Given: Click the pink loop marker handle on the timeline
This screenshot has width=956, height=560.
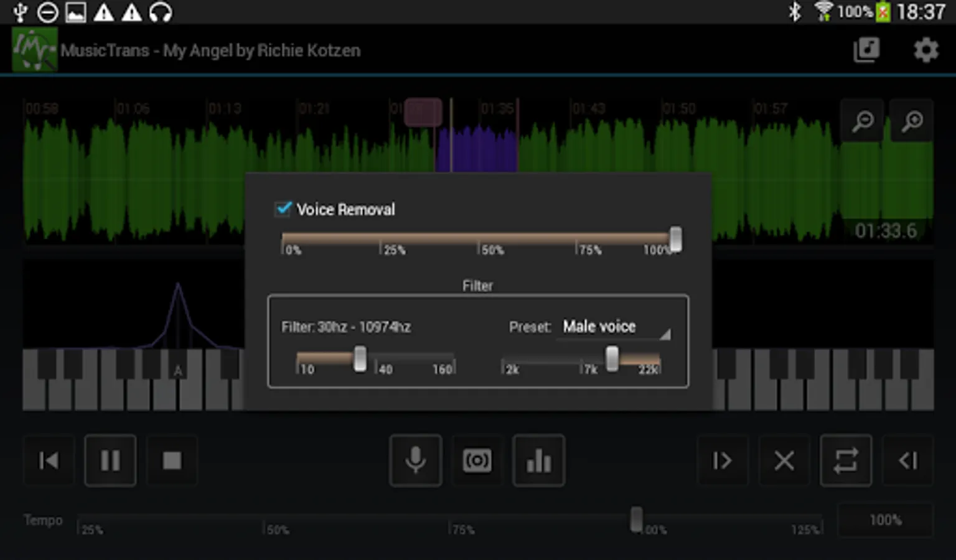Looking at the screenshot, I should click(423, 112).
